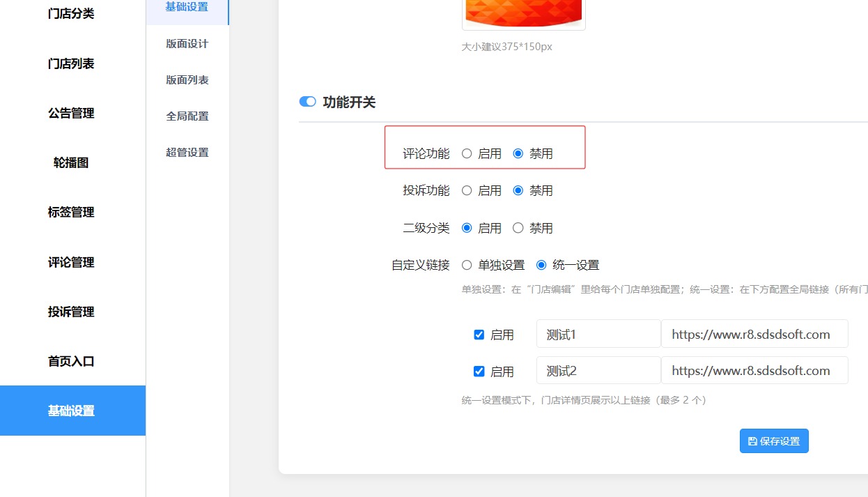
Task: Switch to the 超管设置 sub-menu tab
Action: click(187, 153)
